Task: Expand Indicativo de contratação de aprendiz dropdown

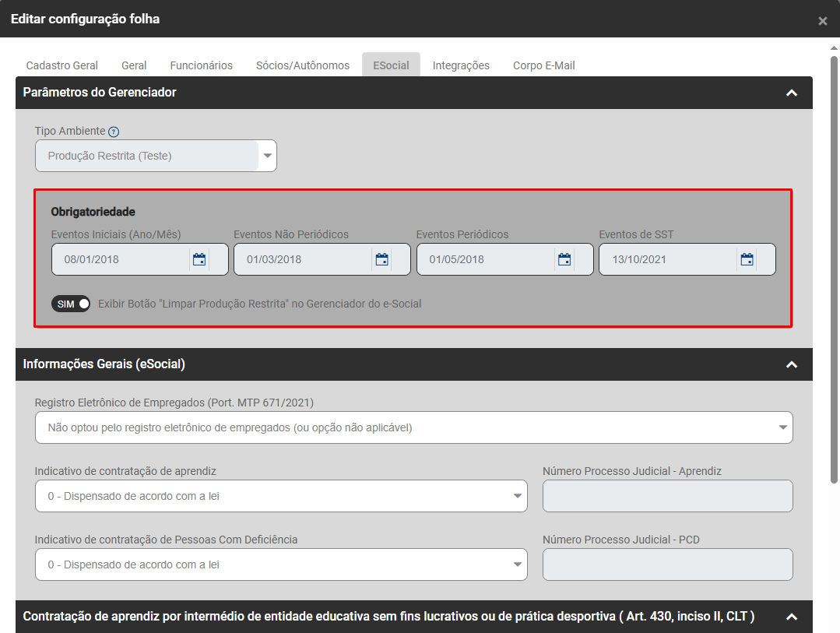Action: 517,496
